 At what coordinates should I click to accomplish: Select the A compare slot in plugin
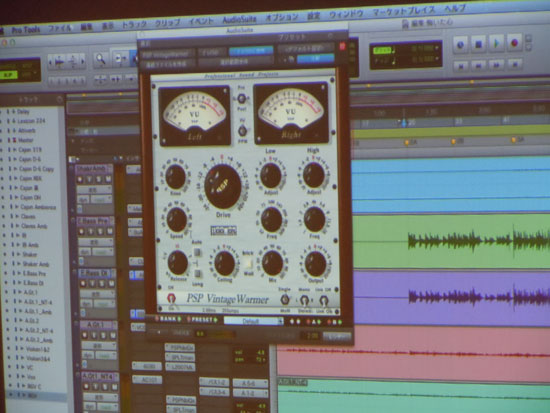tap(314, 321)
